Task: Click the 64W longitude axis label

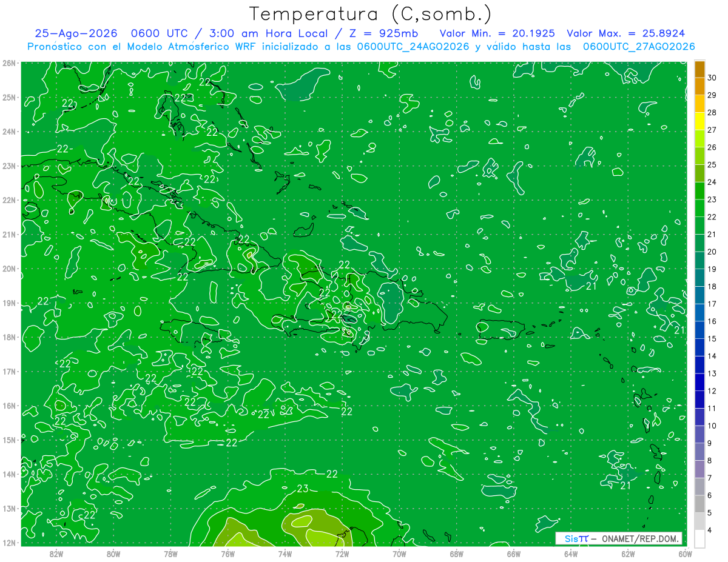Action: (x=571, y=553)
